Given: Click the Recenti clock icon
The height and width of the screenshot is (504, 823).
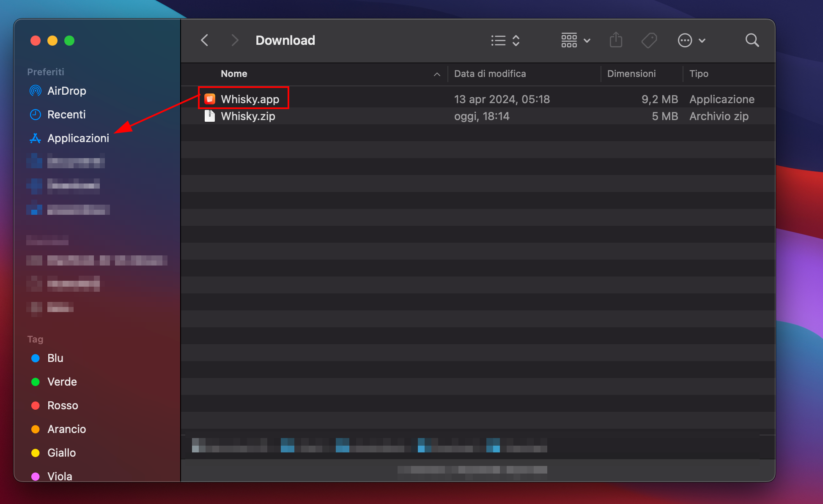Looking at the screenshot, I should click(36, 115).
